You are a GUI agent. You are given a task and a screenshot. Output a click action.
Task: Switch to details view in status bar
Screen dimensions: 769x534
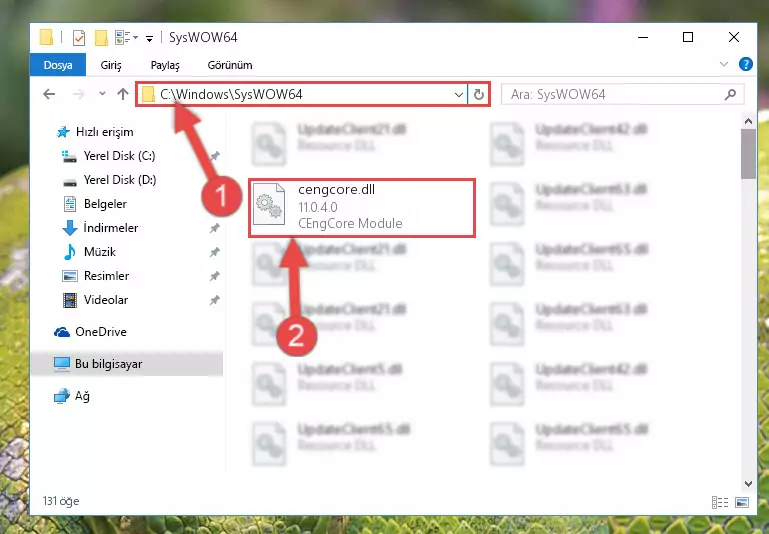coord(719,502)
